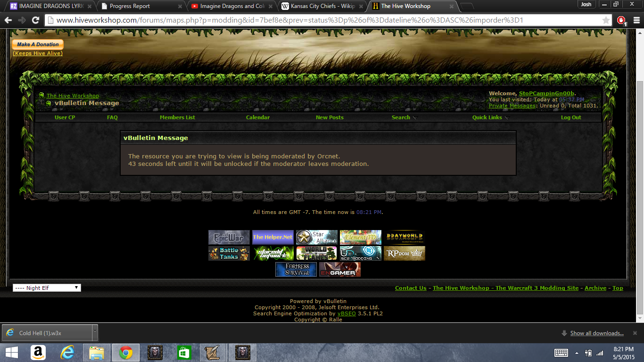Open The Hive Workshop breadcrumb link

(73, 96)
